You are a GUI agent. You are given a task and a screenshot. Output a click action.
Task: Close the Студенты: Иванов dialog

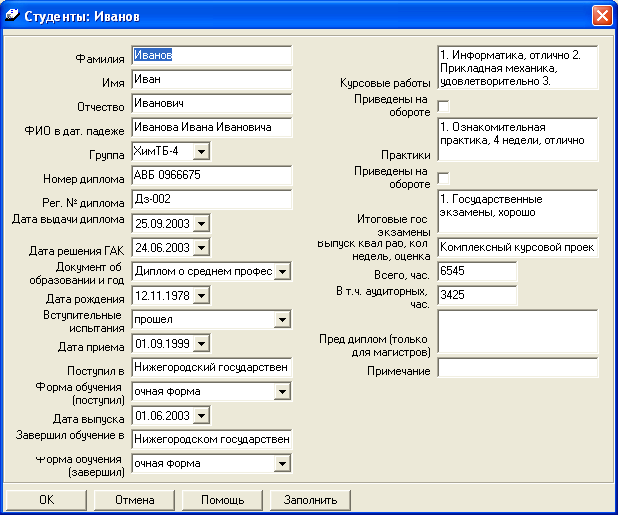pyautogui.click(x=602, y=16)
